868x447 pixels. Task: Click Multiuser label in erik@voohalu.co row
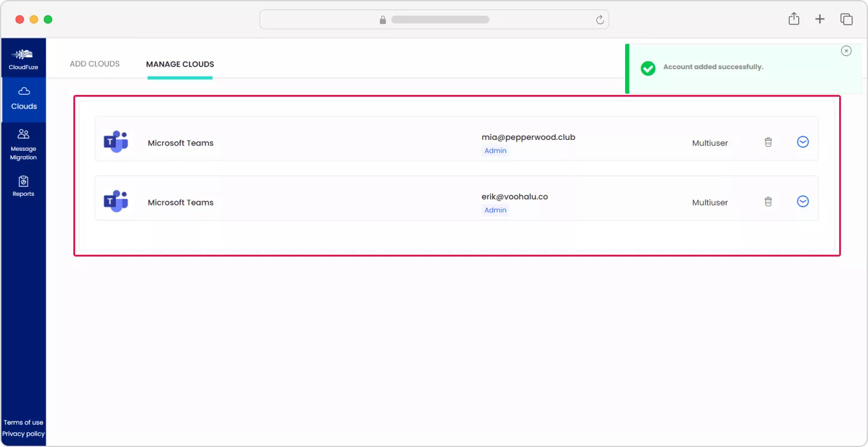point(710,202)
